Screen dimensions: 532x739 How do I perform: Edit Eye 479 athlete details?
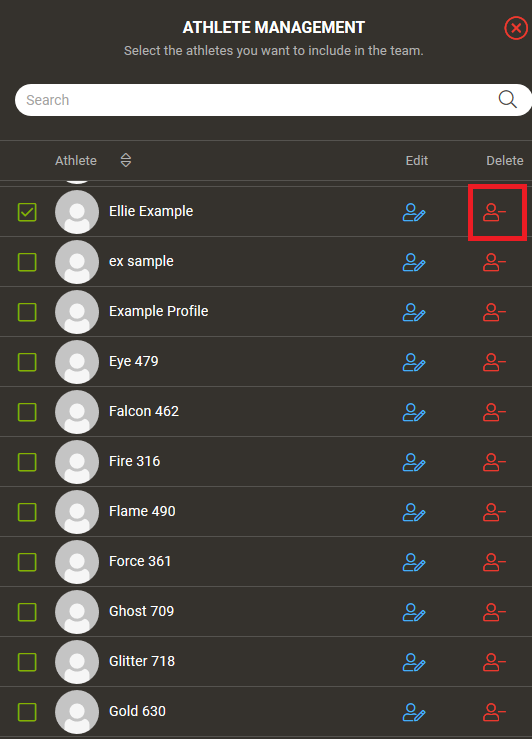click(414, 362)
